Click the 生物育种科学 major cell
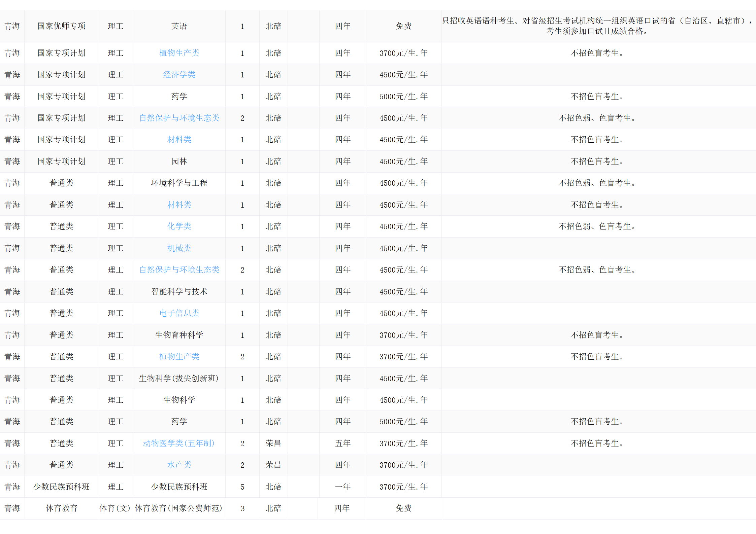 coord(179,335)
